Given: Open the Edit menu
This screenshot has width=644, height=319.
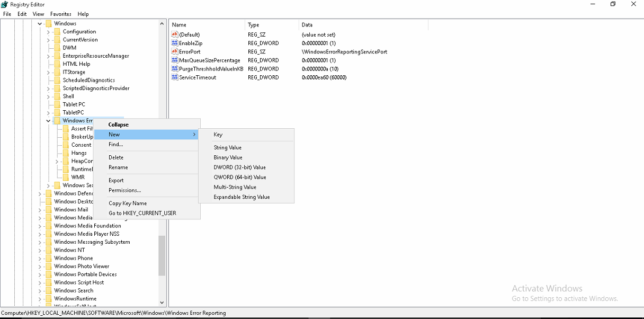Looking at the screenshot, I should [22, 14].
